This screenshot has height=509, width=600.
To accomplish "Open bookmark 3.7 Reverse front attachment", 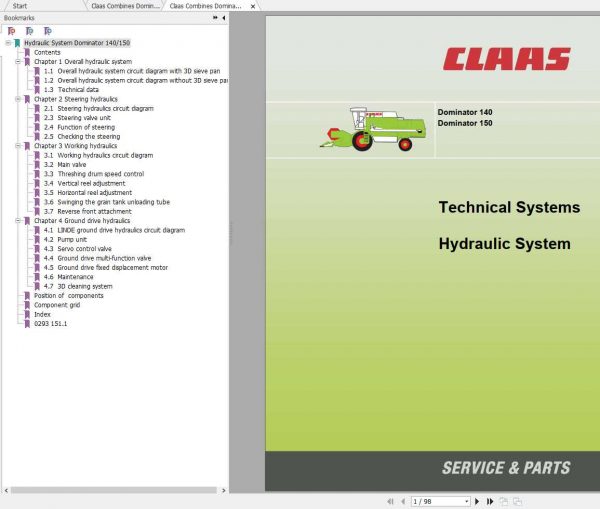I will pyautogui.click(x=88, y=211).
